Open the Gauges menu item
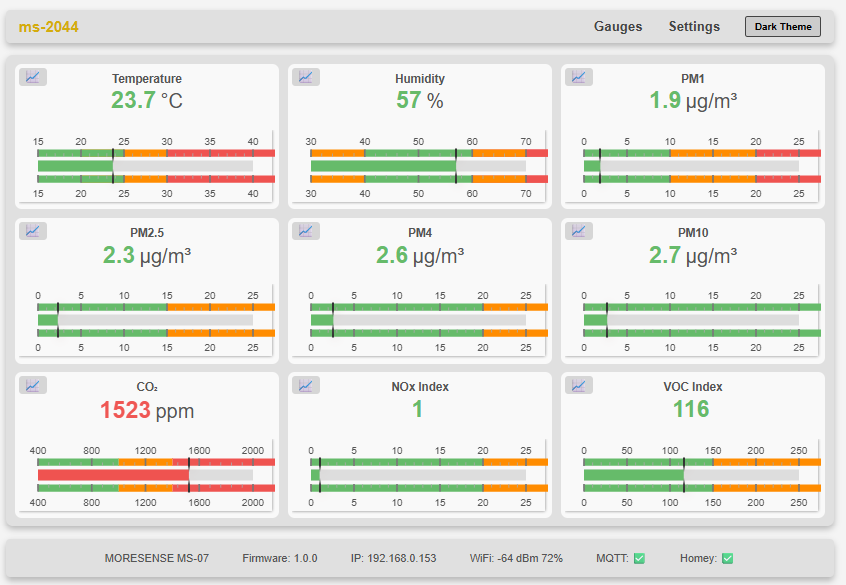The height and width of the screenshot is (585, 846). (618, 27)
